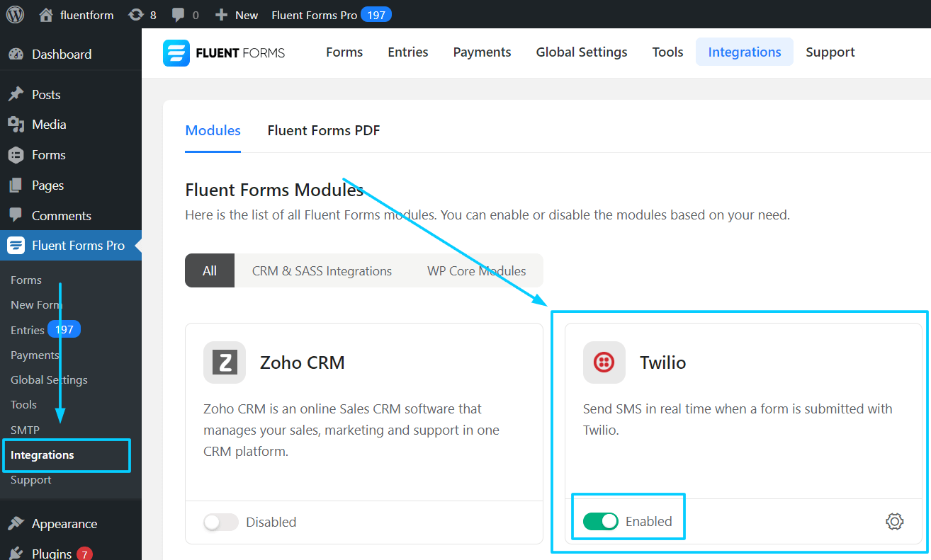The image size is (931, 560).
Task: Open the WordPress logo in admin bar
Action: (15, 13)
